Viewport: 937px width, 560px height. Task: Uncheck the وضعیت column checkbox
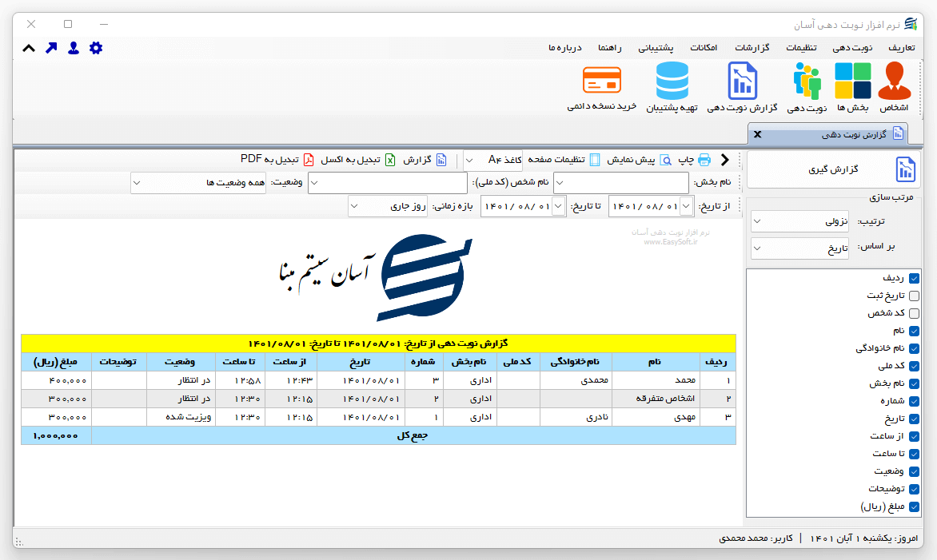[x=914, y=471]
